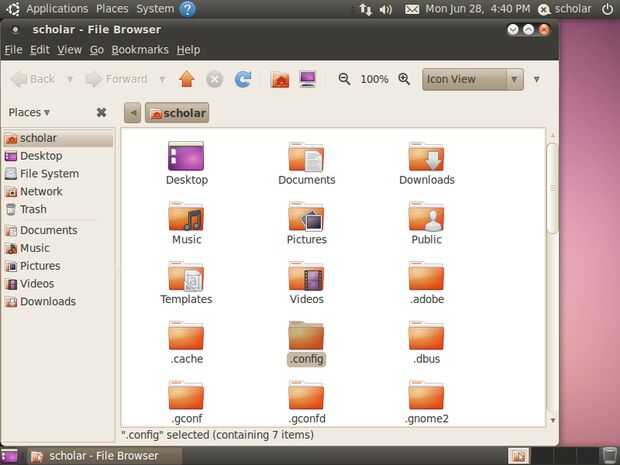The height and width of the screenshot is (465, 620).
Task: Click scholar path bar button
Action: tap(177, 113)
